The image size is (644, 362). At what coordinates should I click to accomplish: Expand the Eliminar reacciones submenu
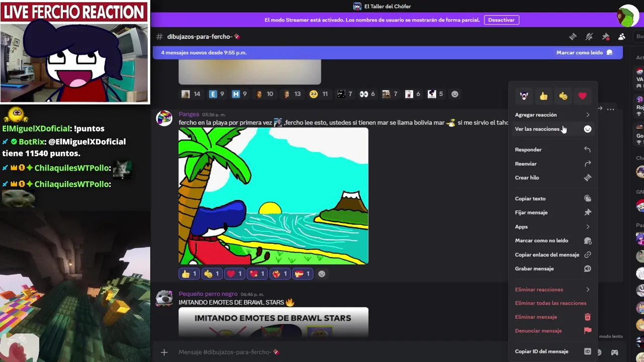pyautogui.click(x=552, y=290)
